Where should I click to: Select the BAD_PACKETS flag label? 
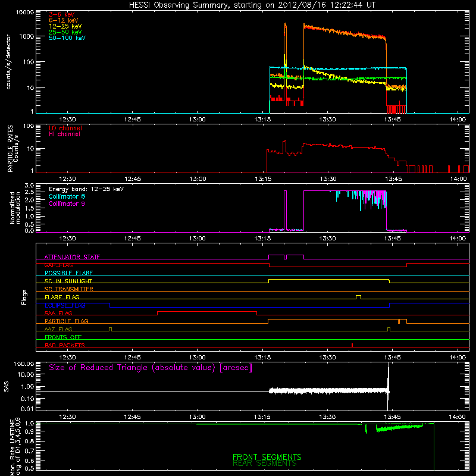[65, 345]
